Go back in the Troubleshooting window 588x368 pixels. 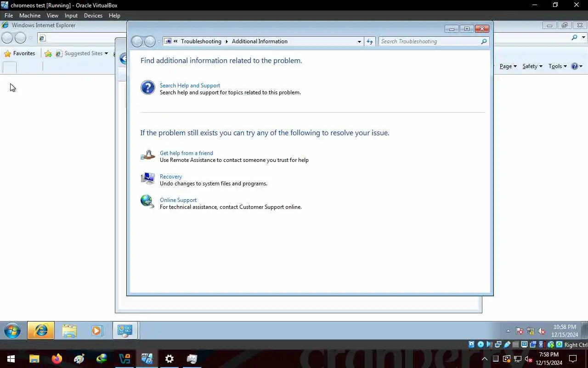[137, 41]
